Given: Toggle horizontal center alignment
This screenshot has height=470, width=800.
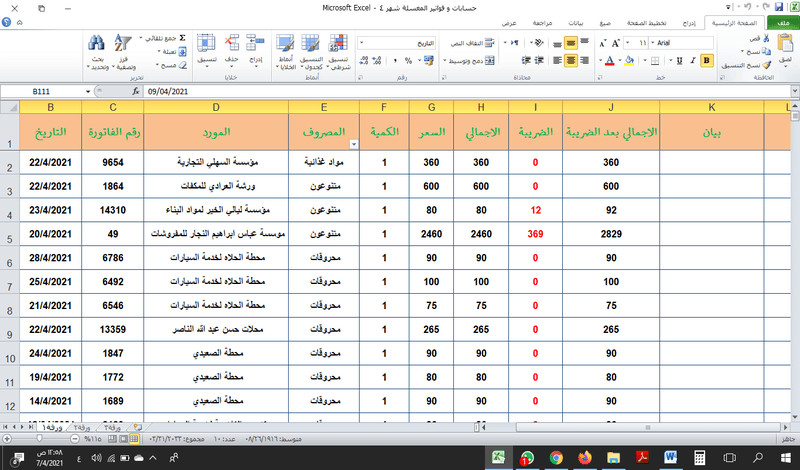Looking at the screenshot, I should click(x=571, y=60).
